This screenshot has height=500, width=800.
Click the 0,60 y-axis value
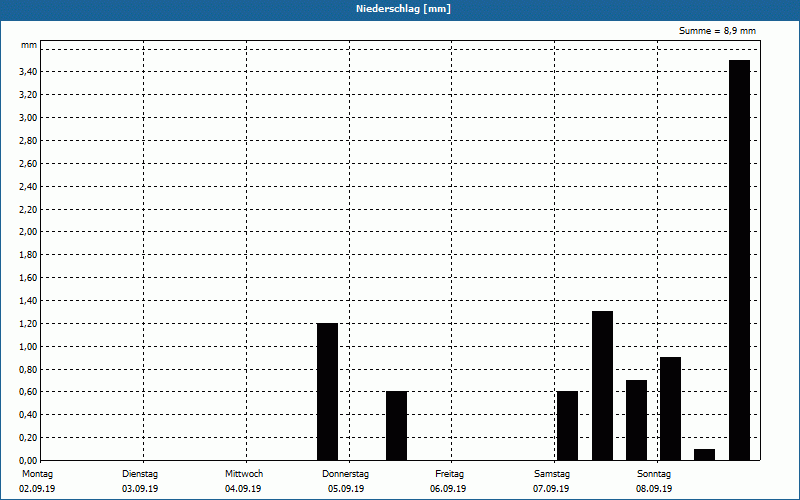pos(28,392)
